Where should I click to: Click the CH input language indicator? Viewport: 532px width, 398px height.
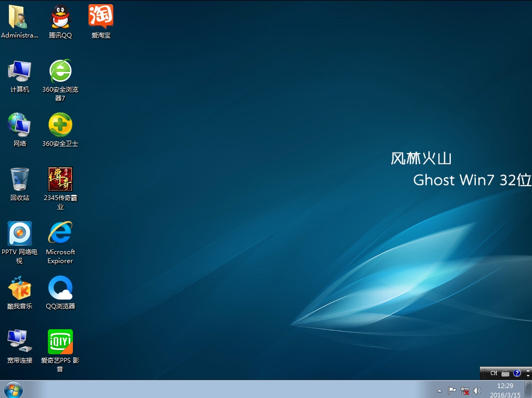click(x=493, y=373)
